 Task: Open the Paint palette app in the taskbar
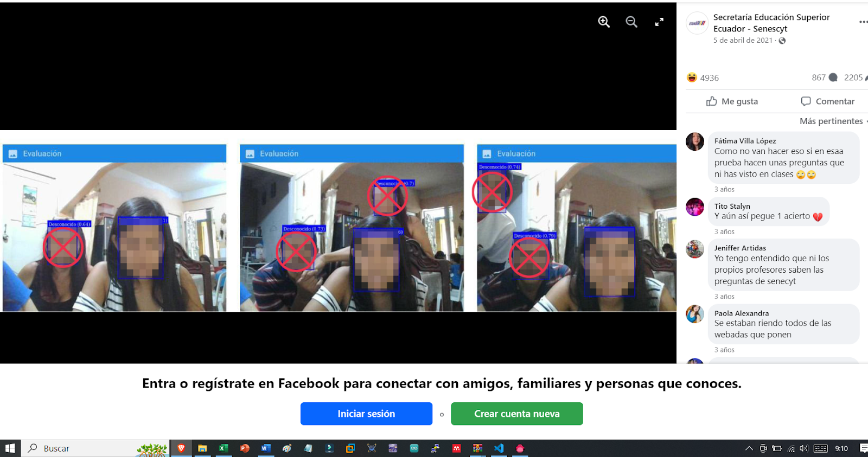[287, 448]
